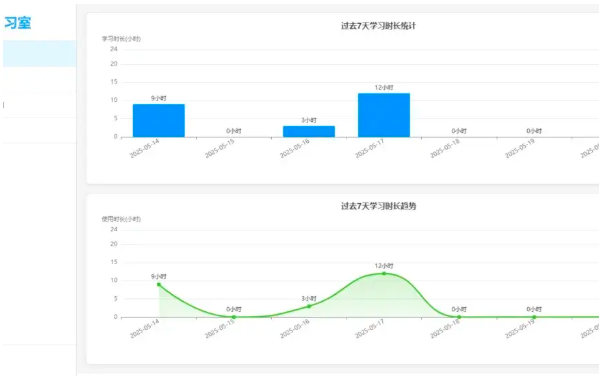Click the title 过去7天学习时长趋势

point(378,206)
